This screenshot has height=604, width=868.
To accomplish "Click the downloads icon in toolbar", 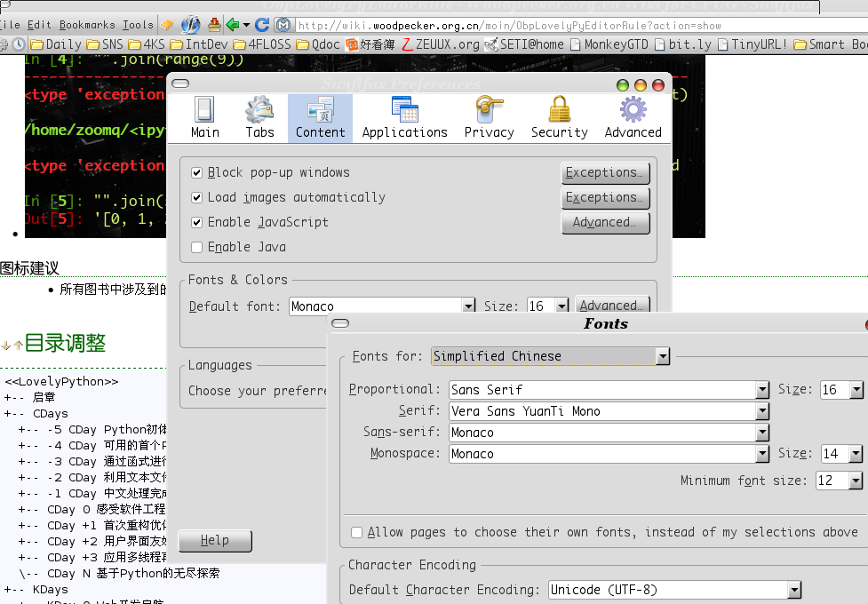I will tap(214, 25).
